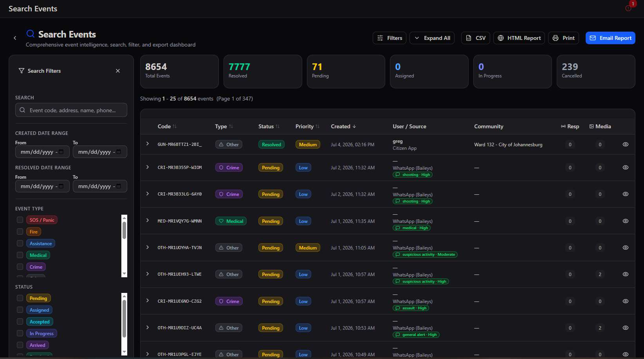
Task: Check the Arrived status filter
Action: (x=20, y=345)
